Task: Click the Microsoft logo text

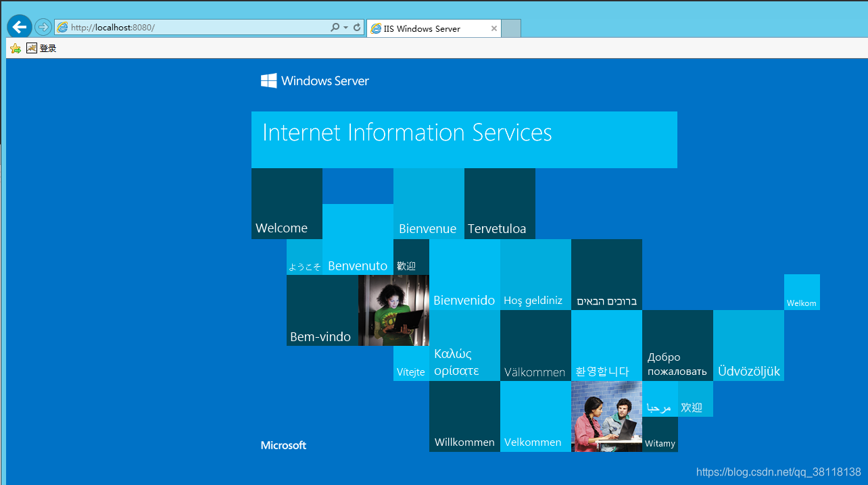Action: click(283, 445)
